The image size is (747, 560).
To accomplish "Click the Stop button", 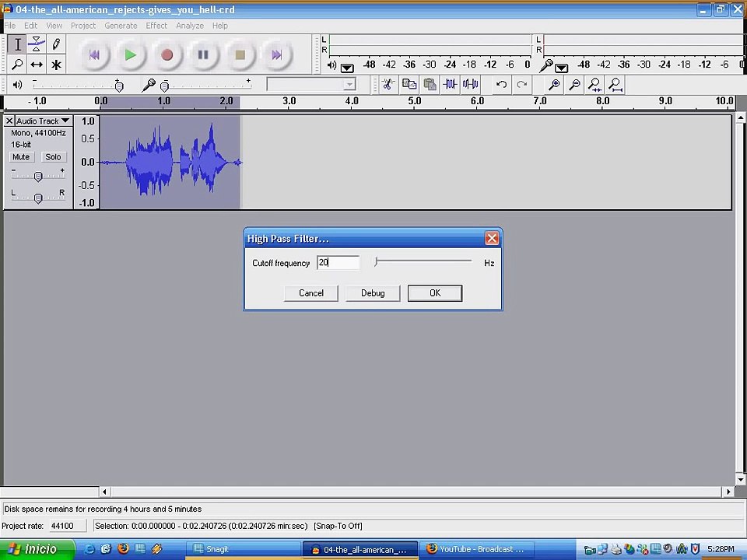I will [x=240, y=55].
